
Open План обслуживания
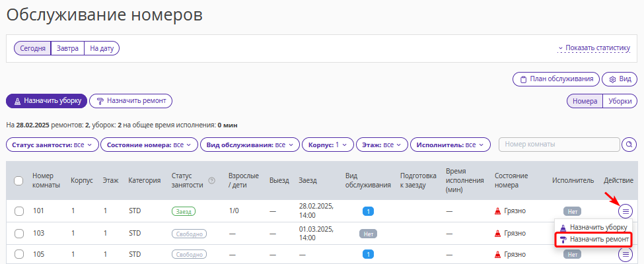pyautogui.click(x=556, y=79)
